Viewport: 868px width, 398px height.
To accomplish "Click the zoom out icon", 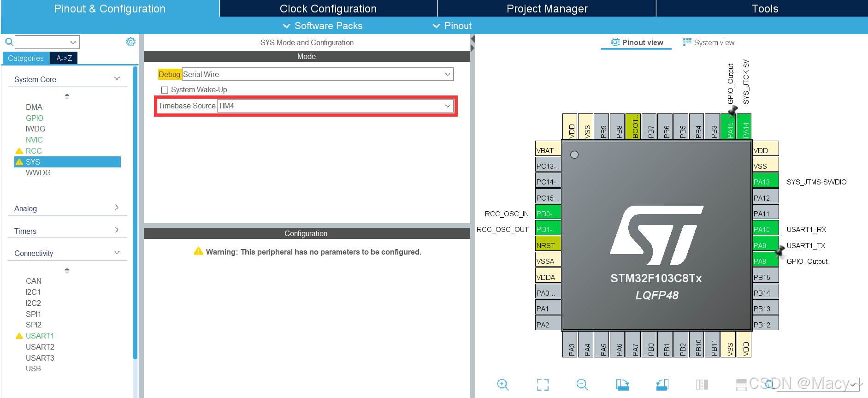I will coord(582,385).
